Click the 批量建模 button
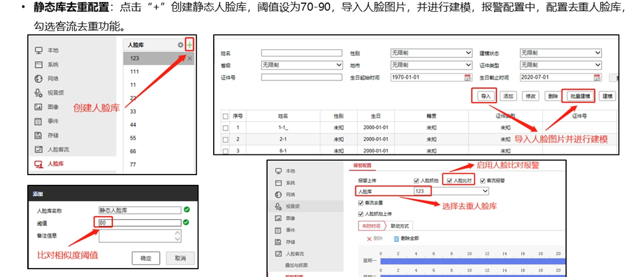The width and height of the screenshot is (644, 277). pyautogui.click(x=580, y=96)
